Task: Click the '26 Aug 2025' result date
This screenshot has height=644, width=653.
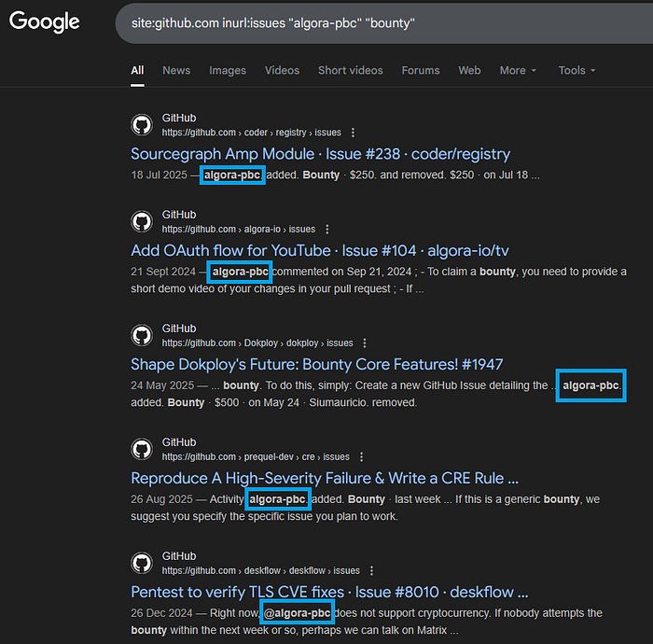Action: pos(161,499)
